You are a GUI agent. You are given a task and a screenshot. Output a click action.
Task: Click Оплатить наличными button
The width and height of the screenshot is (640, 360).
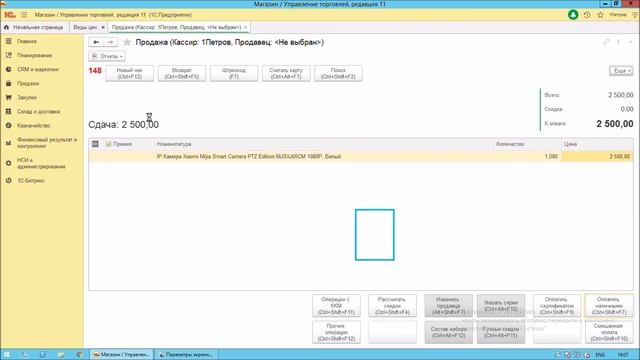(x=609, y=306)
